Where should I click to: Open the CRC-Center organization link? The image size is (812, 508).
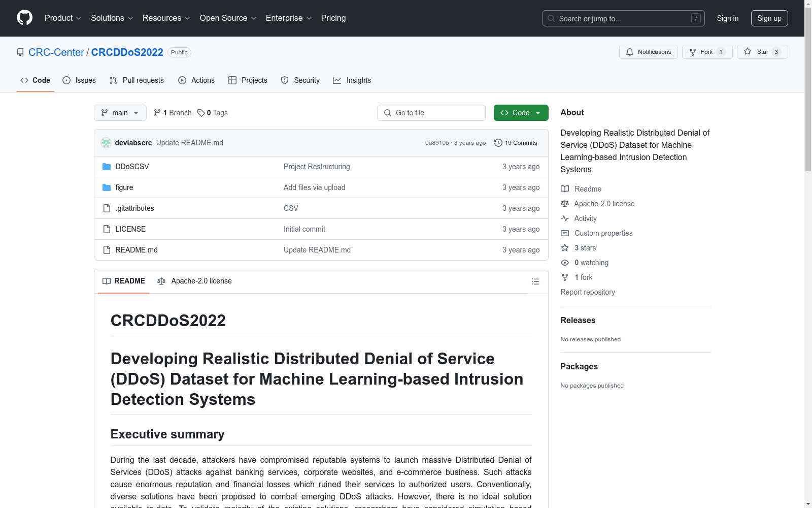(56, 52)
